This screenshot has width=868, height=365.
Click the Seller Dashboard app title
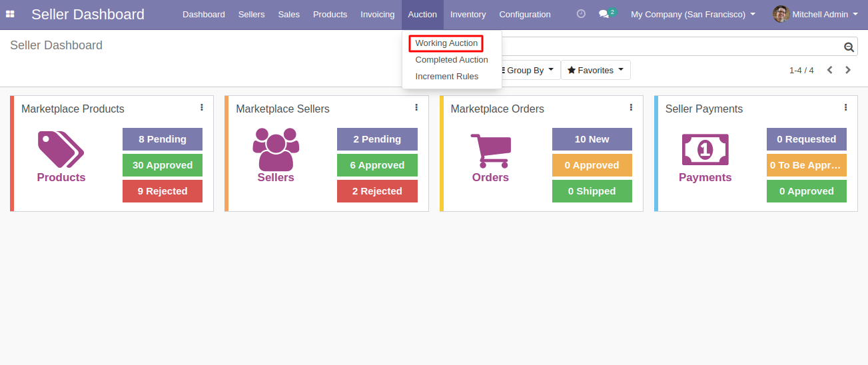[88, 14]
